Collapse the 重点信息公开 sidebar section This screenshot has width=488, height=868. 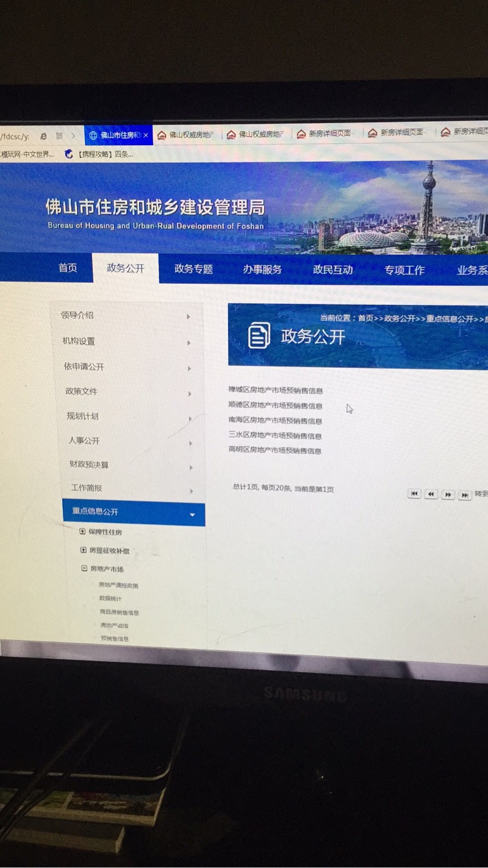(x=193, y=515)
